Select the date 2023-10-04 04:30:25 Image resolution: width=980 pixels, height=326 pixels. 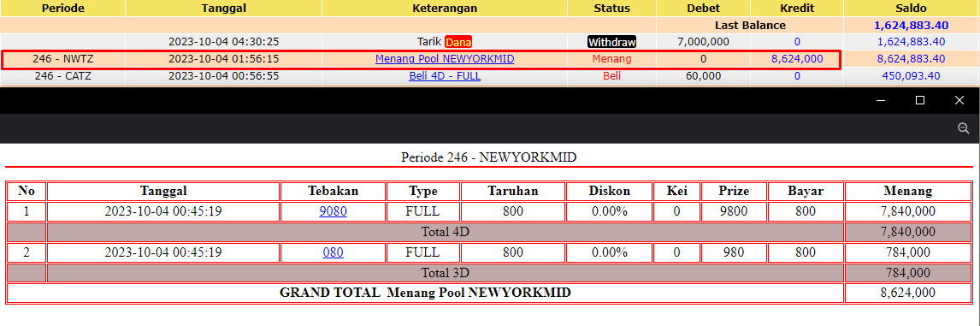pos(224,42)
